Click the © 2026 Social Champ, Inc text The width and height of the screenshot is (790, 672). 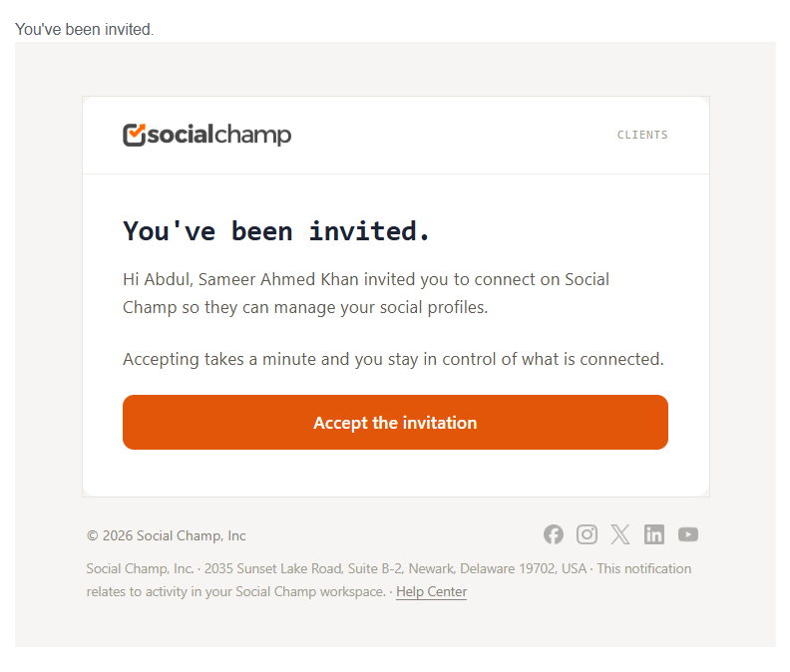(x=167, y=535)
